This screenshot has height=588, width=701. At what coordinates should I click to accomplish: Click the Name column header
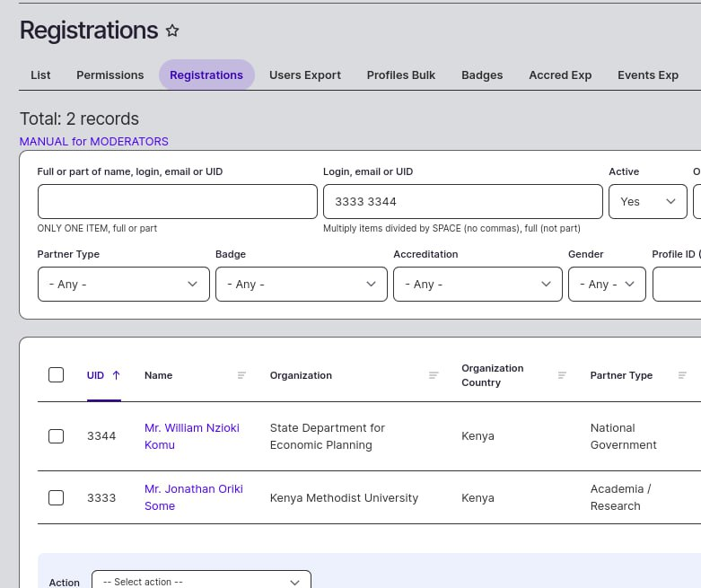coord(158,375)
